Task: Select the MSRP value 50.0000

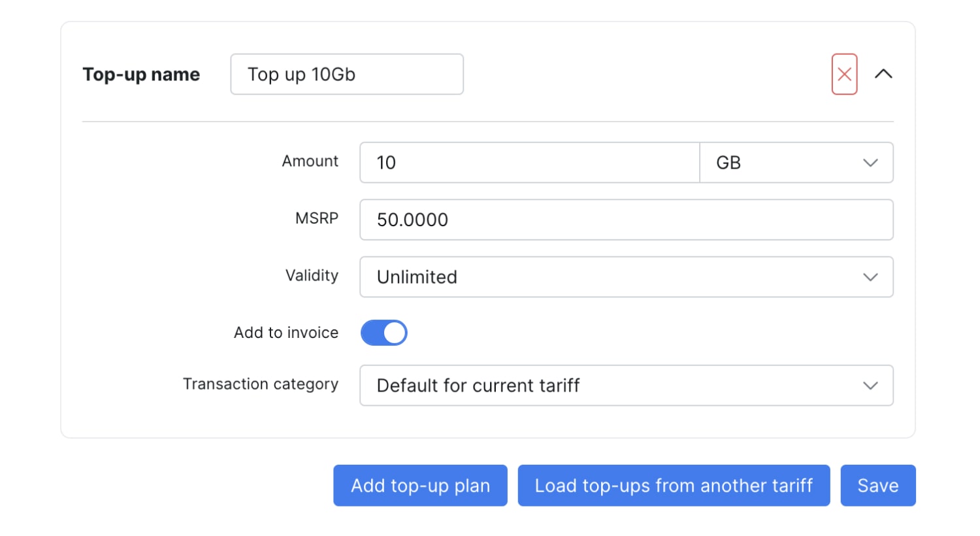Action: [625, 220]
